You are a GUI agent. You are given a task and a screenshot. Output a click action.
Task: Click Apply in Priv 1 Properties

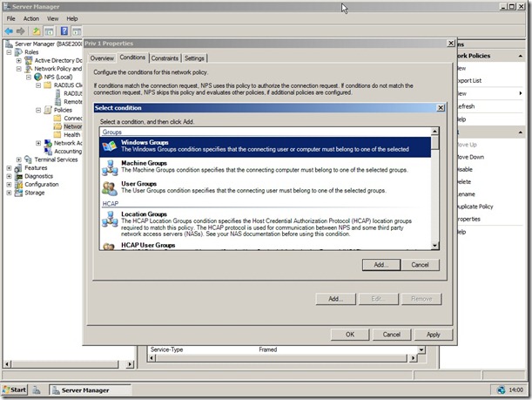(434, 335)
